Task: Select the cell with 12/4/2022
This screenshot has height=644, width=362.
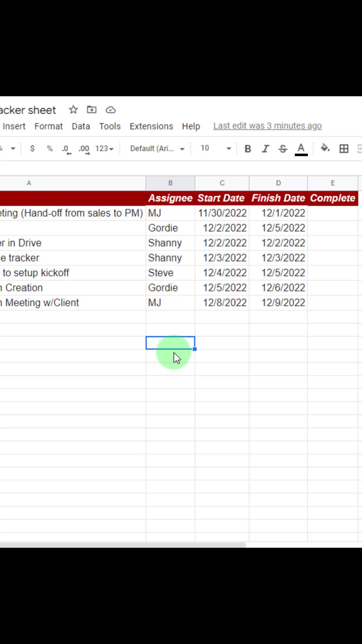Action: coord(222,273)
